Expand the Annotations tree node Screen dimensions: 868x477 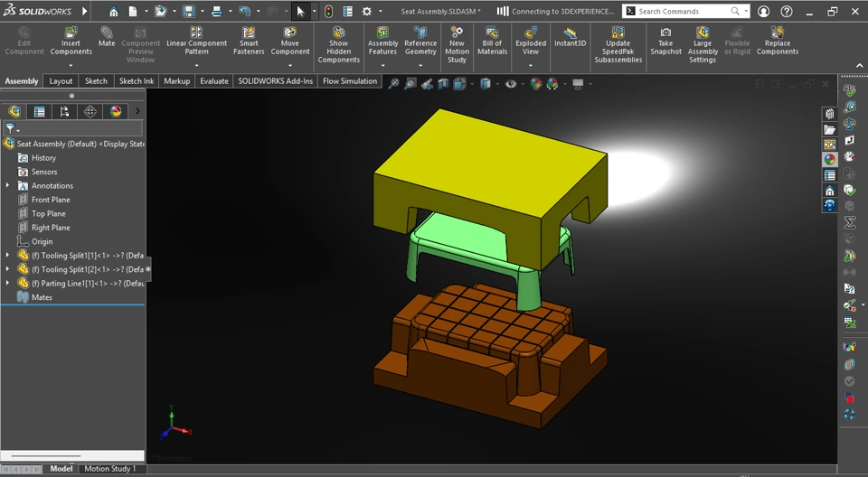[x=8, y=186]
